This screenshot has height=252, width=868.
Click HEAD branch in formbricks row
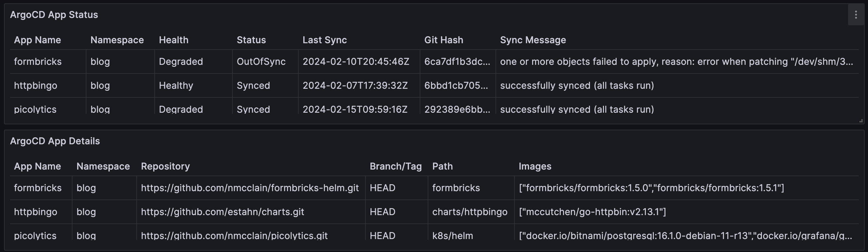click(382, 188)
